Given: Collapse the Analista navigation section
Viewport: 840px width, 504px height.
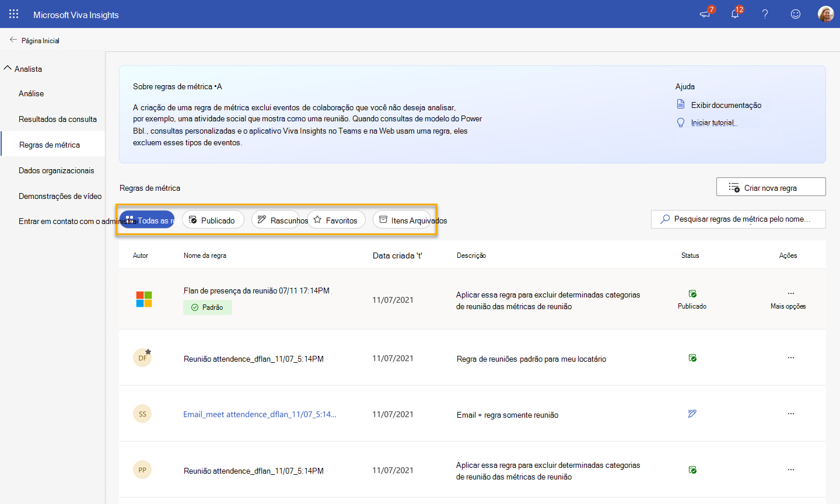Looking at the screenshot, I should [8, 68].
